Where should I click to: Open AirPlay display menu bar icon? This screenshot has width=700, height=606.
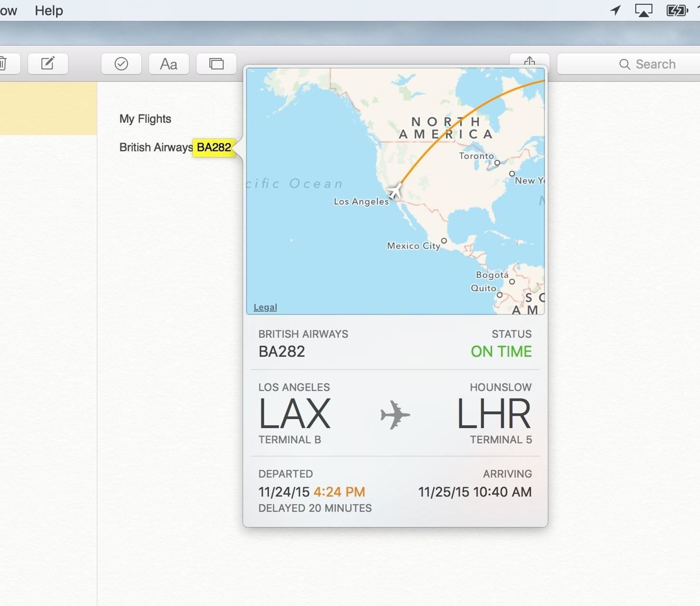(643, 10)
